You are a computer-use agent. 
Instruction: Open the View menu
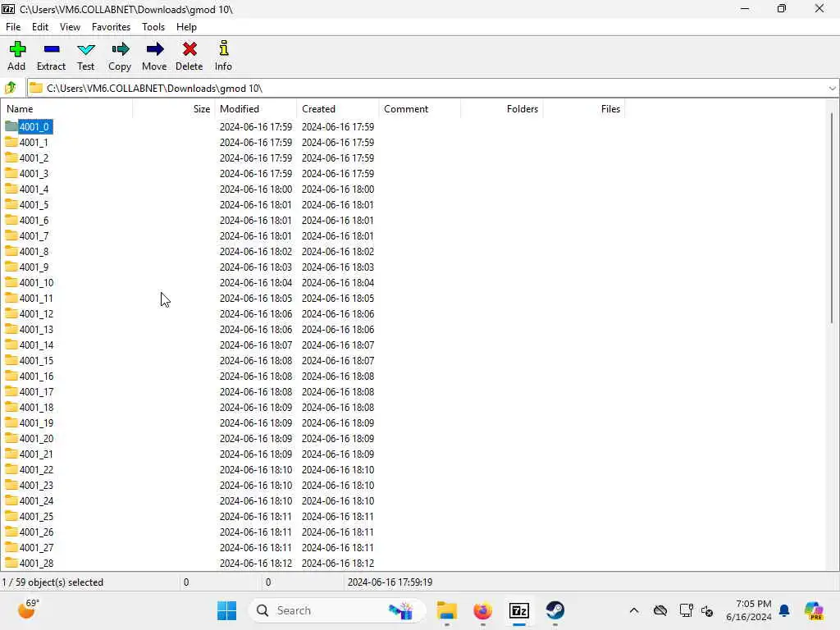(x=71, y=27)
